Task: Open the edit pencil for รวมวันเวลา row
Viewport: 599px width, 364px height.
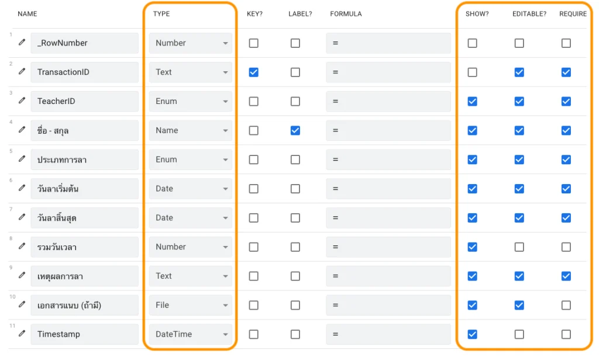Action: point(22,246)
